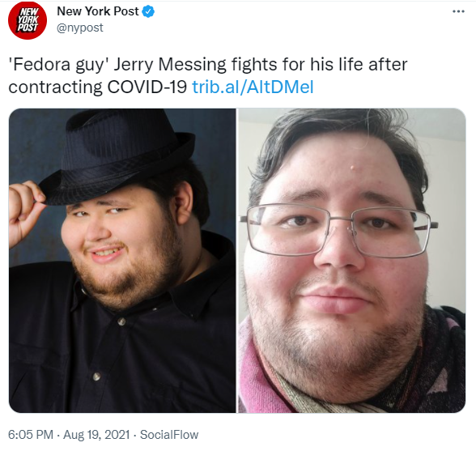476x451 pixels.
Task: Click the word COVID-19 in the tweet
Action: [x=147, y=87]
